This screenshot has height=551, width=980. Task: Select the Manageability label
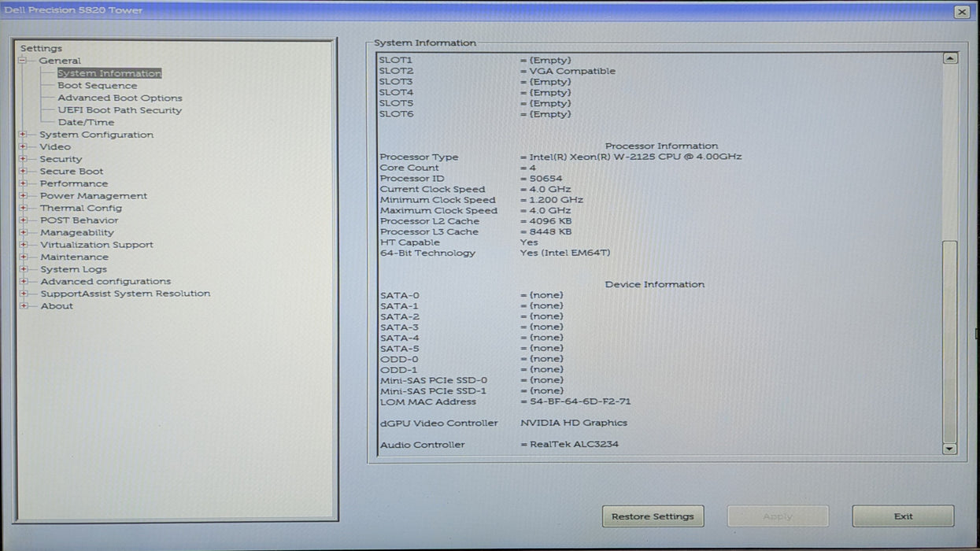77,232
